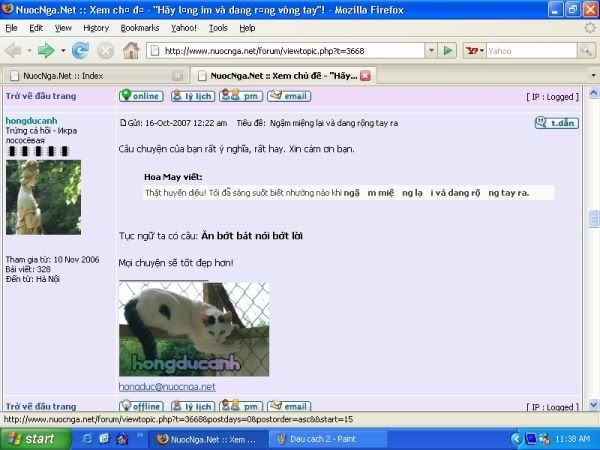600x450 pixels.
Task: Close the active 'Xem chủ đề' tab
Action: tap(366, 75)
